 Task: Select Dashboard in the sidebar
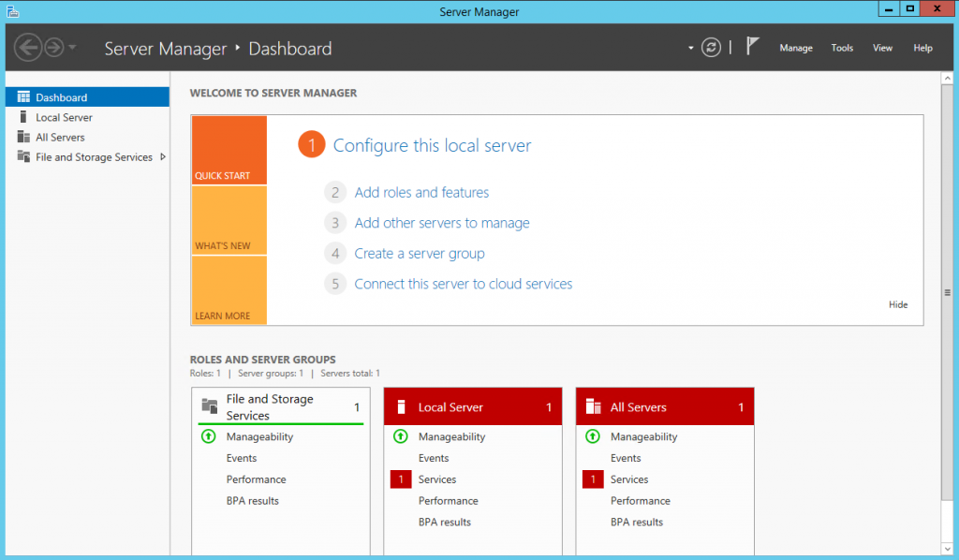click(87, 97)
